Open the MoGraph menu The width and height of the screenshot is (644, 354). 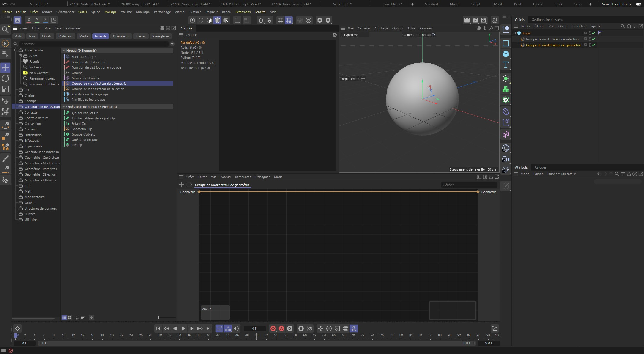143,12
